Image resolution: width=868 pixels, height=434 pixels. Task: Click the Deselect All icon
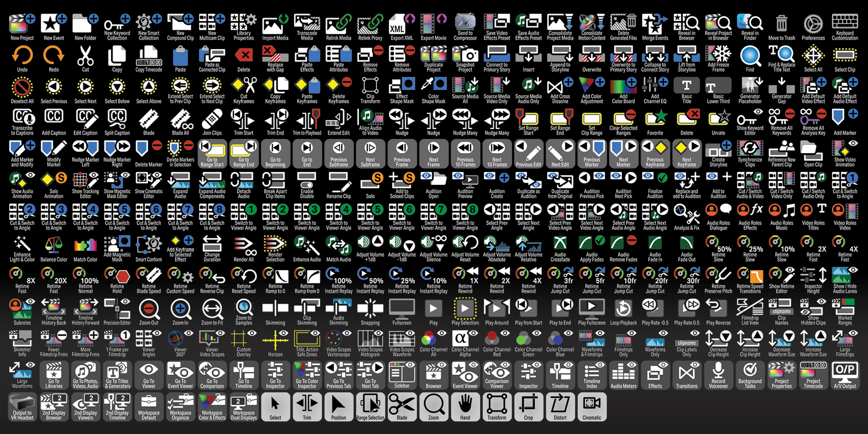[22, 90]
